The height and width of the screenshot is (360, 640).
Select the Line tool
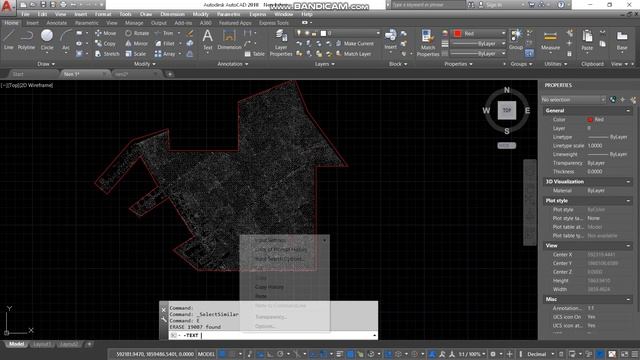click(9, 40)
